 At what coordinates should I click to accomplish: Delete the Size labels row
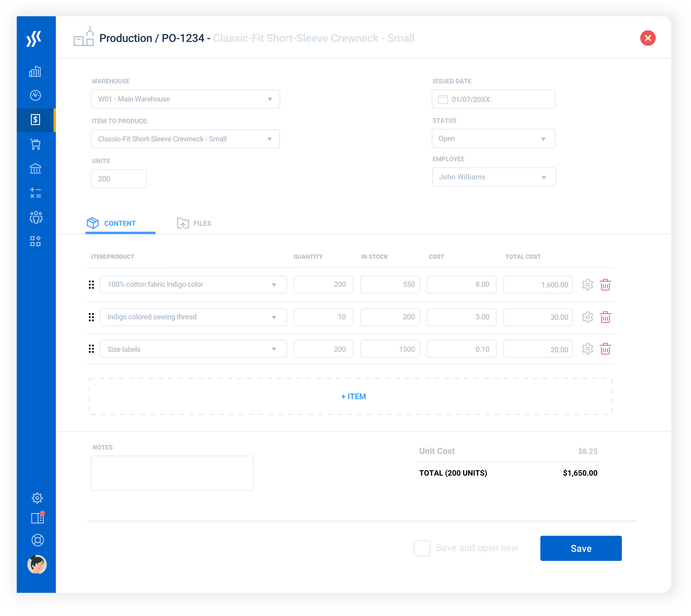point(605,349)
